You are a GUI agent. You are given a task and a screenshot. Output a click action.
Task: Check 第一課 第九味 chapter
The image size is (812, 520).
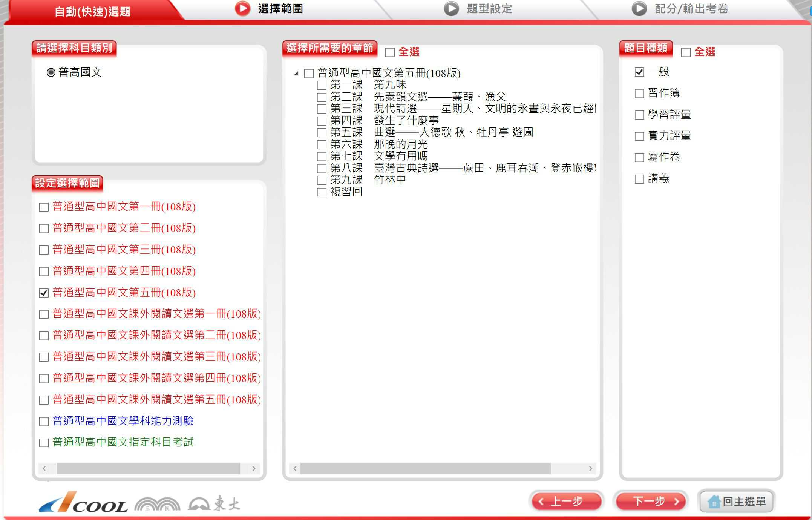coord(322,85)
